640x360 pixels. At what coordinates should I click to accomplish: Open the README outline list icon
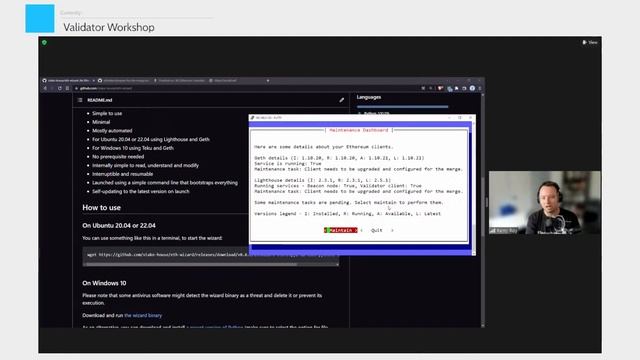(80, 100)
